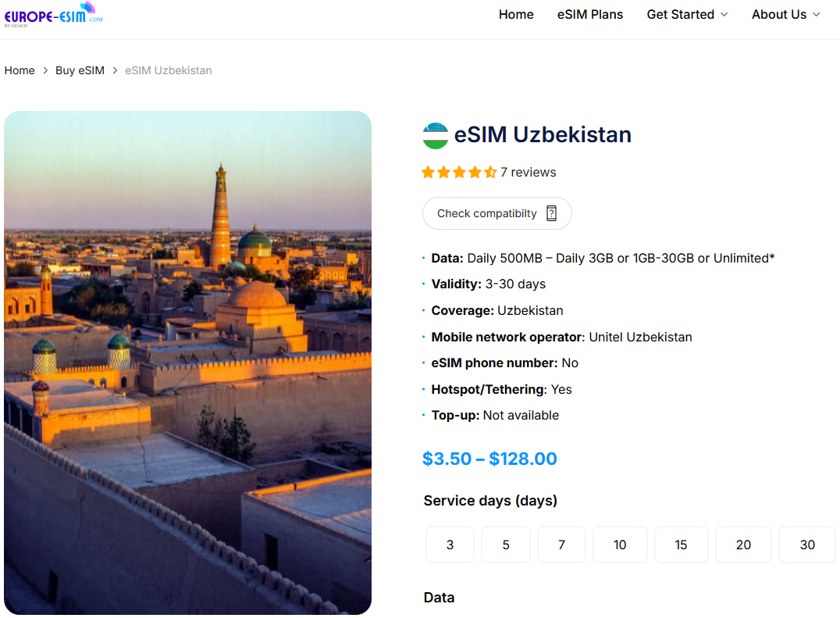Click the Home breadcrumb link
The image size is (840, 618).
tap(20, 70)
